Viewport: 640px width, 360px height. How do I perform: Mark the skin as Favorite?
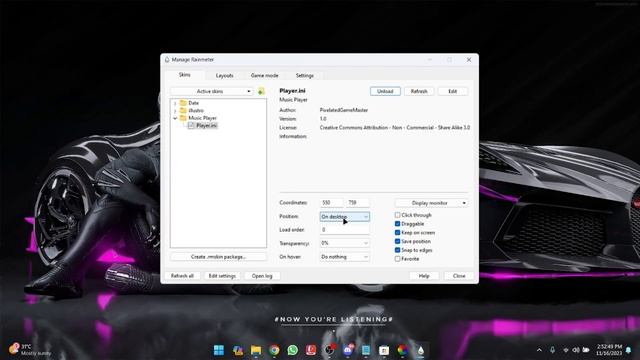397,259
